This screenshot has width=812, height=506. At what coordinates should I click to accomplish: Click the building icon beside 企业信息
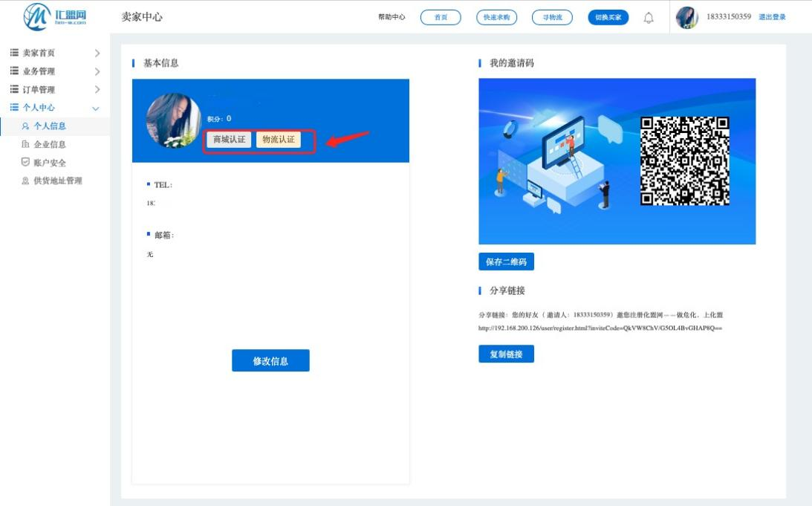(25, 144)
